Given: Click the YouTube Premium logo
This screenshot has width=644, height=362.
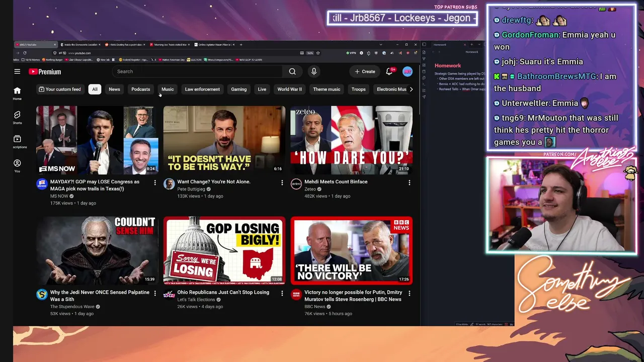Looking at the screenshot, I should point(45,71).
